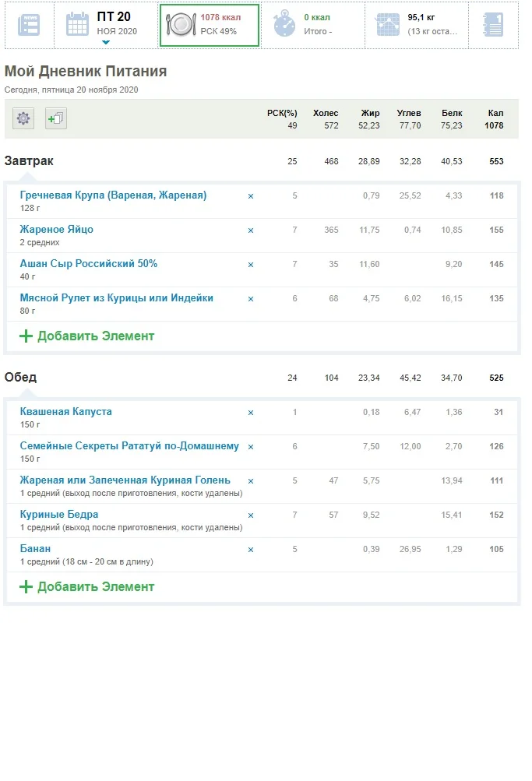Image resolution: width=532 pixels, height=781 pixels.
Task: Click the 1078 ккал tab
Action: click(x=210, y=25)
